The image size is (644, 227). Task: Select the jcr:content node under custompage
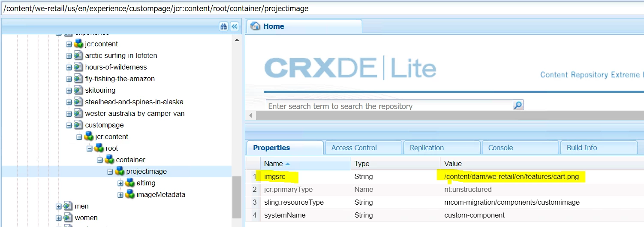click(x=111, y=136)
